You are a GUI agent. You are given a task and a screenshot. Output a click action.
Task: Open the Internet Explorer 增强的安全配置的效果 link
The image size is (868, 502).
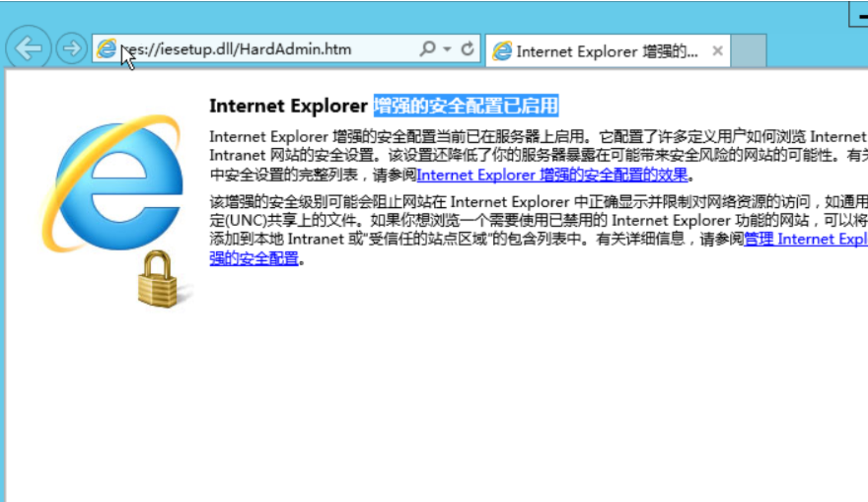[x=552, y=175]
